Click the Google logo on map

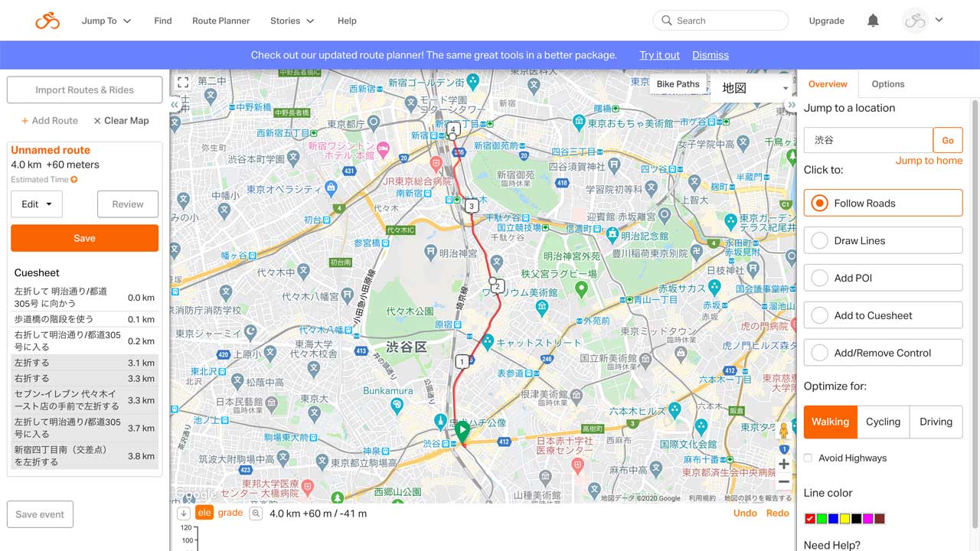[195, 494]
